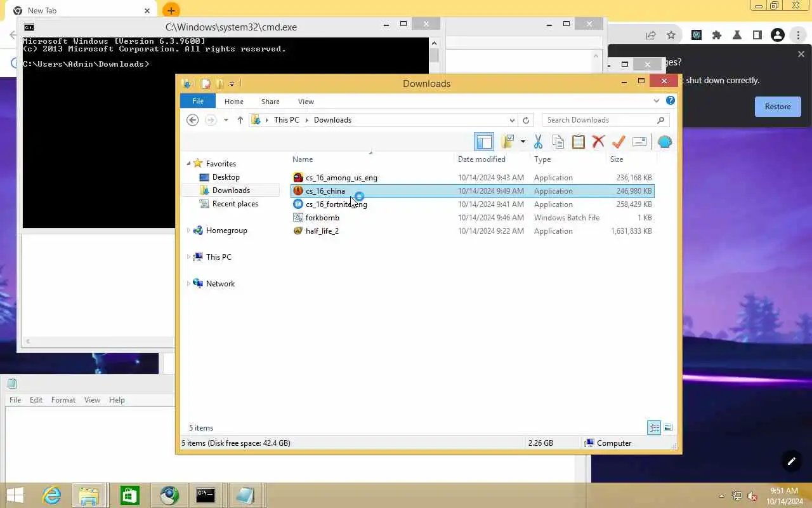Open Internet Explorer from taskbar
Viewport: 812px width, 508px height.
click(x=51, y=495)
